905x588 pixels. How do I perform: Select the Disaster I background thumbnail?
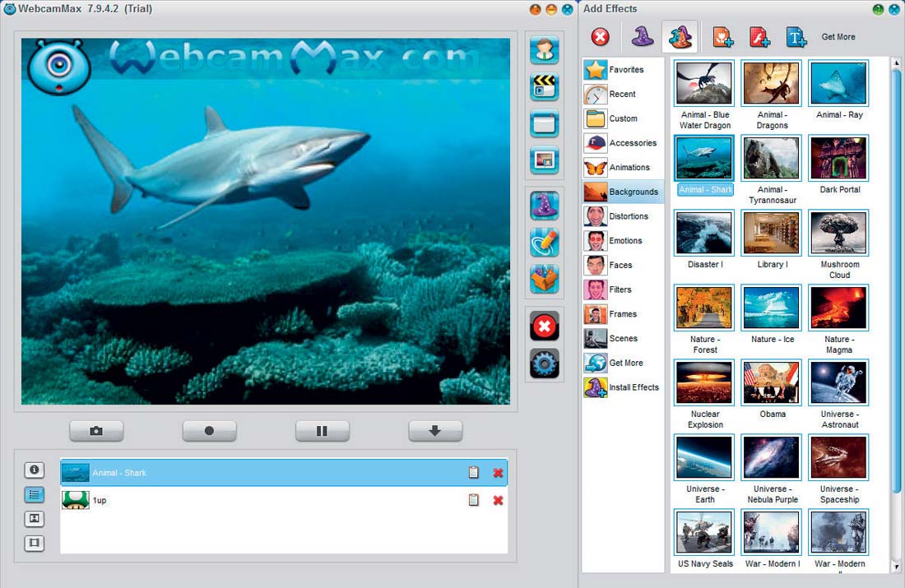point(704,233)
